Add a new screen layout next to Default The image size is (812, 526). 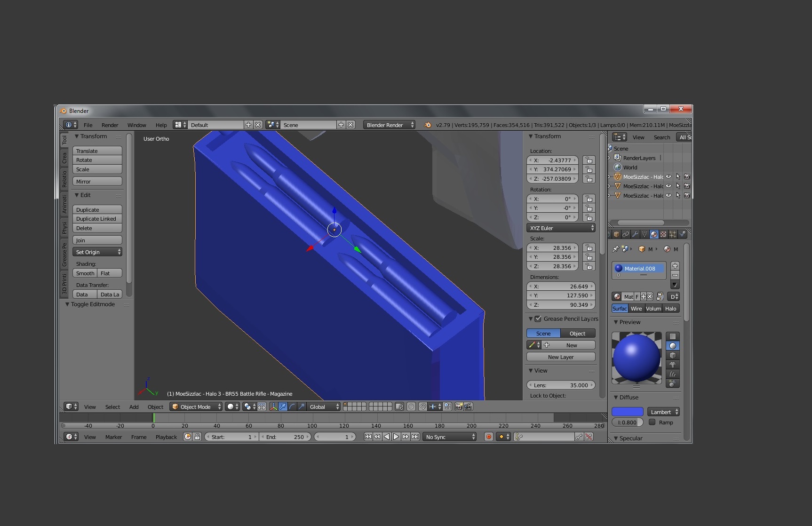[x=248, y=125]
